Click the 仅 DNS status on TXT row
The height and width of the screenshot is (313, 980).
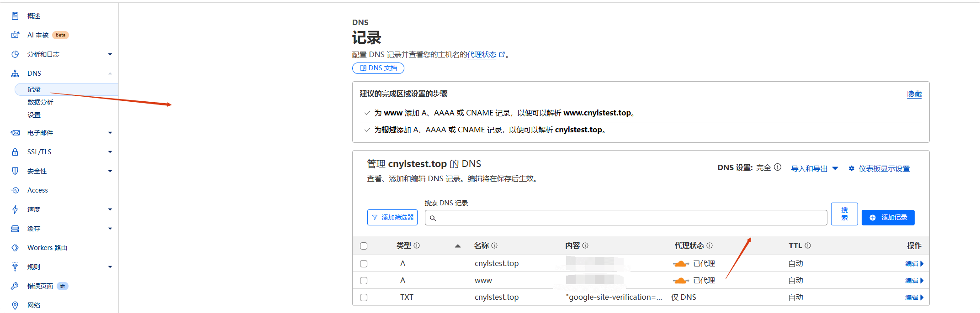pyautogui.click(x=683, y=297)
